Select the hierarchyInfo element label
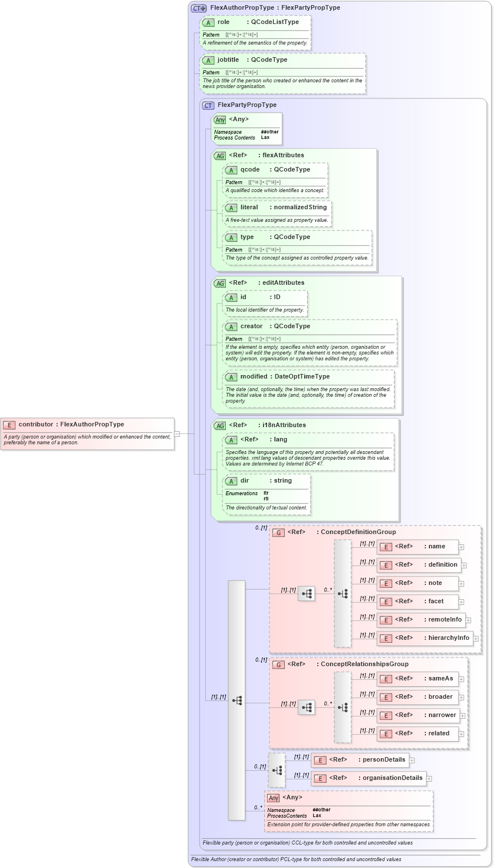Screen dimensions: 494x868 449,638
